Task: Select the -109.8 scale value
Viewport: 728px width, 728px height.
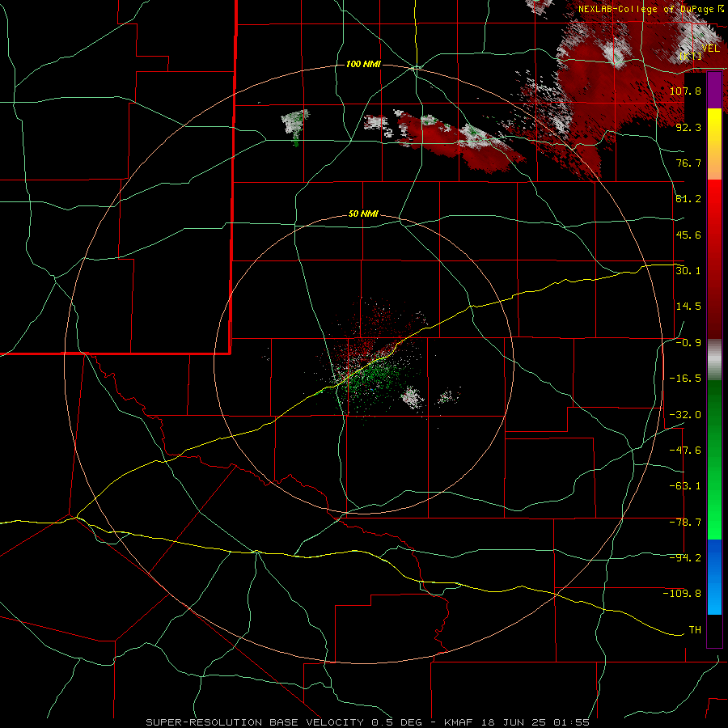Action: 682,594
